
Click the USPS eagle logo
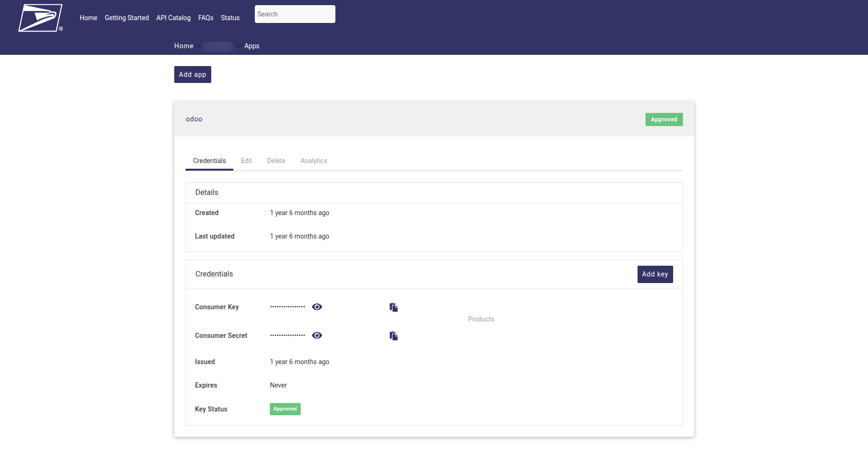pyautogui.click(x=40, y=18)
